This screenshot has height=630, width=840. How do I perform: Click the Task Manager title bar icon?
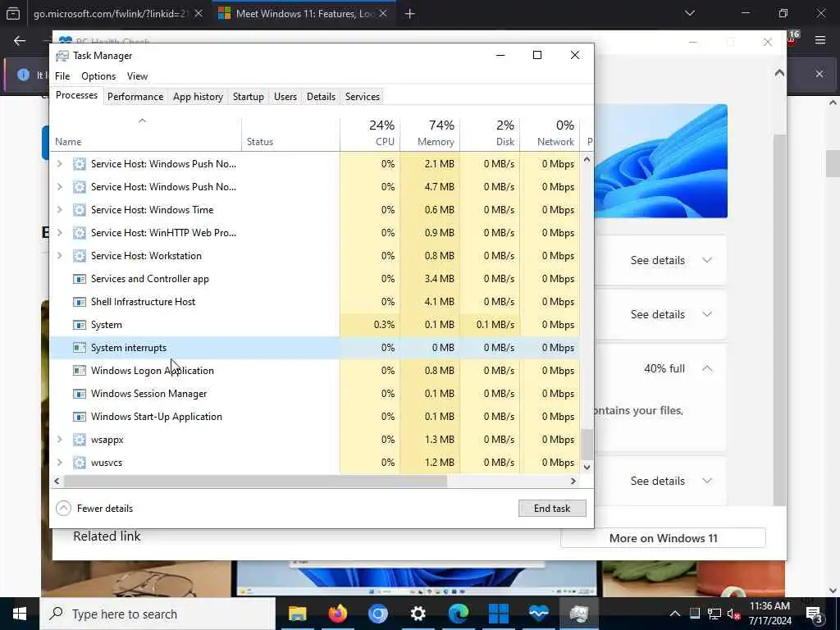point(62,56)
